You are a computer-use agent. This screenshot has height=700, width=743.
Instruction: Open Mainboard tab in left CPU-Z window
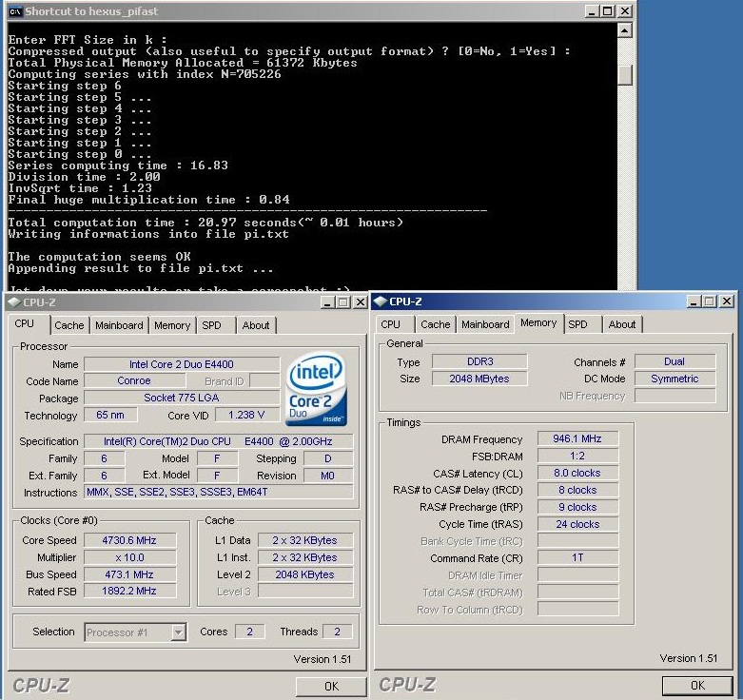tap(119, 325)
